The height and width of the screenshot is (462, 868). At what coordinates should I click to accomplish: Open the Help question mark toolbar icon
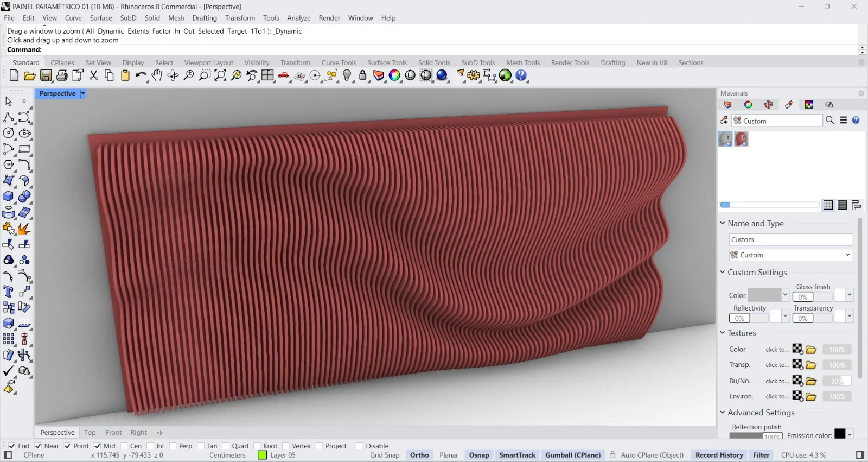521,75
